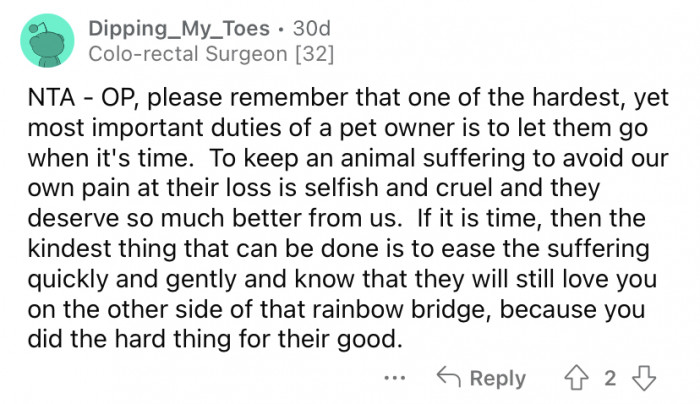Click the vote count number 2
The height and width of the screenshot is (404, 700).
pyautogui.click(x=608, y=377)
